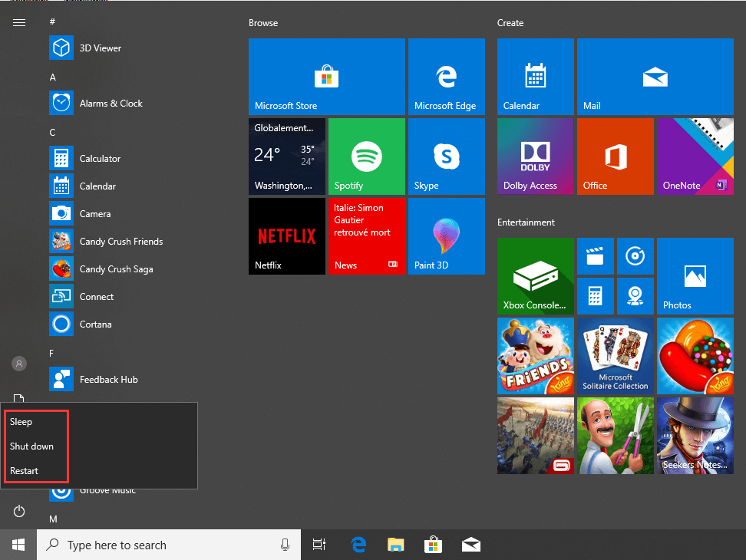Click the 'Entertainment' group title
This screenshot has width=746, height=560.
click(526, 222)
